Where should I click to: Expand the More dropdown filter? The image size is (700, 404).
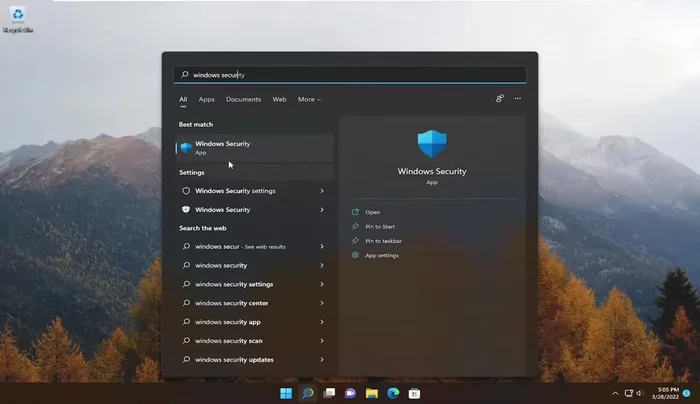[x=309, y=99]
